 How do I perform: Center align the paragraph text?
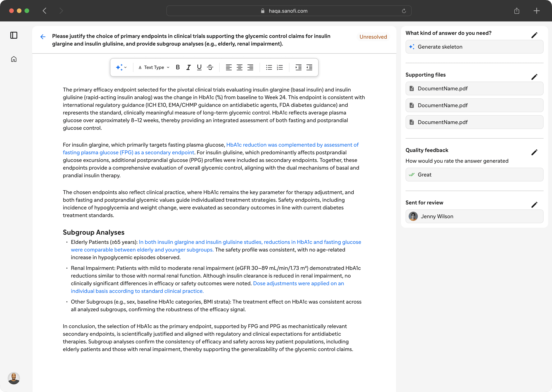(239, 67)
